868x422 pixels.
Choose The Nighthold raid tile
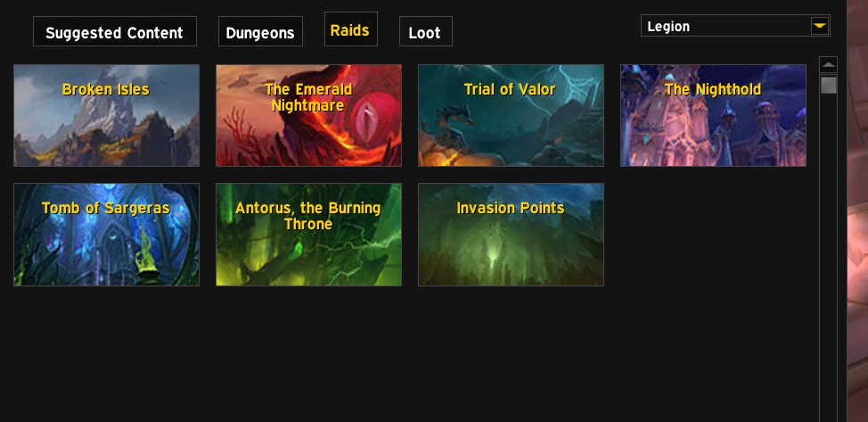coord(713,115)
